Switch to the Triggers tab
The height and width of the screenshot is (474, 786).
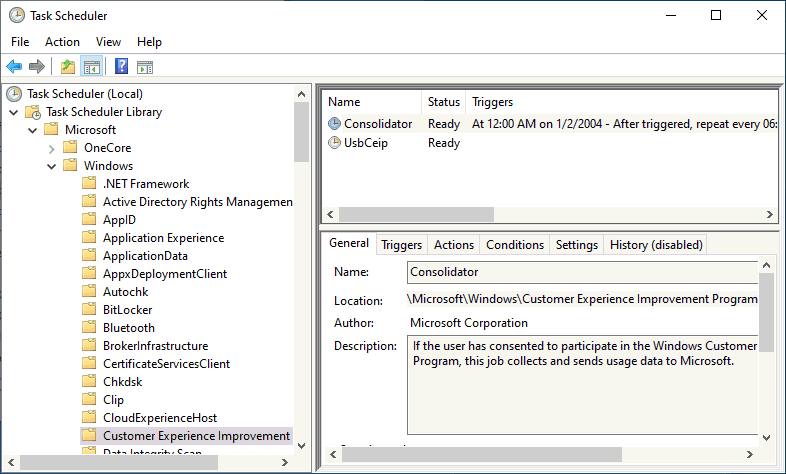pyautogui.click(x=402, y=245)
